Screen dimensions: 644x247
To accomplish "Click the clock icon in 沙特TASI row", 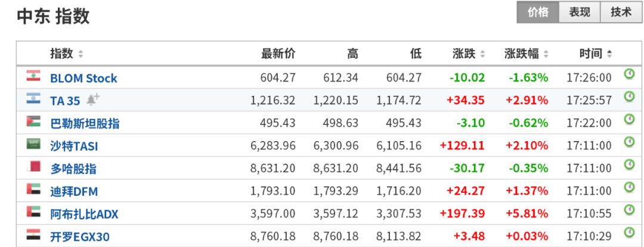I will tap(628, 142).
